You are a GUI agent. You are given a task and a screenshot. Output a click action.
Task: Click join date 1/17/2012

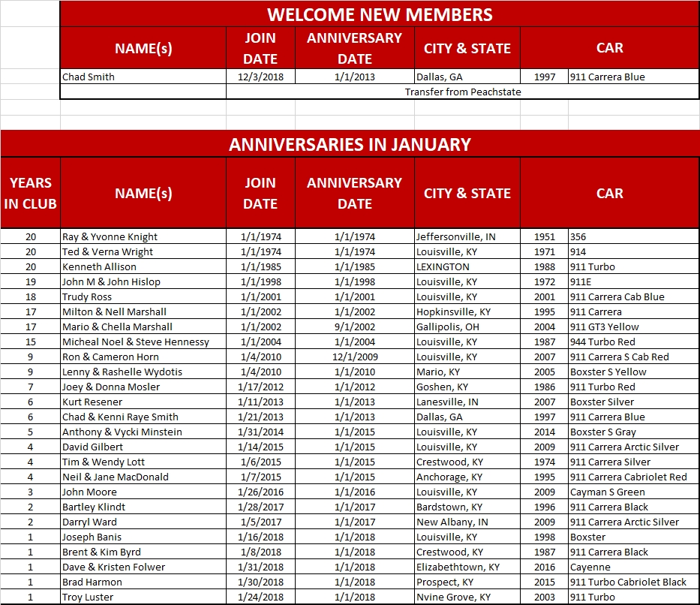coord(260,387)
